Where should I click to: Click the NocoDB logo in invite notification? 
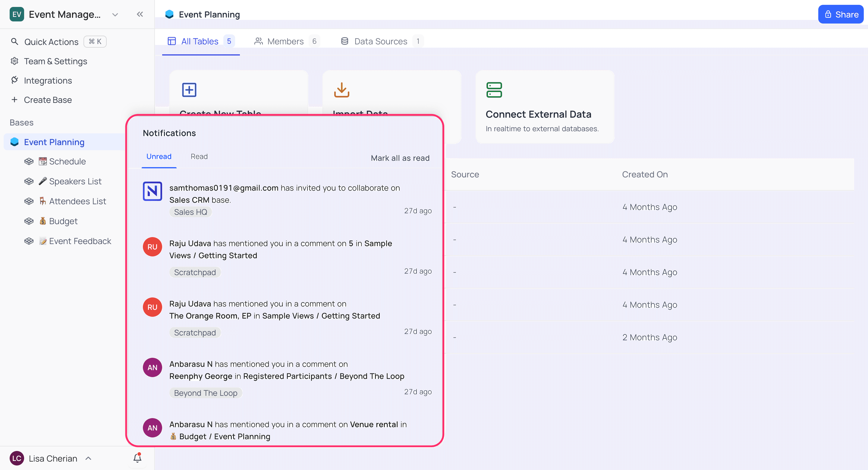pos(152,191)
